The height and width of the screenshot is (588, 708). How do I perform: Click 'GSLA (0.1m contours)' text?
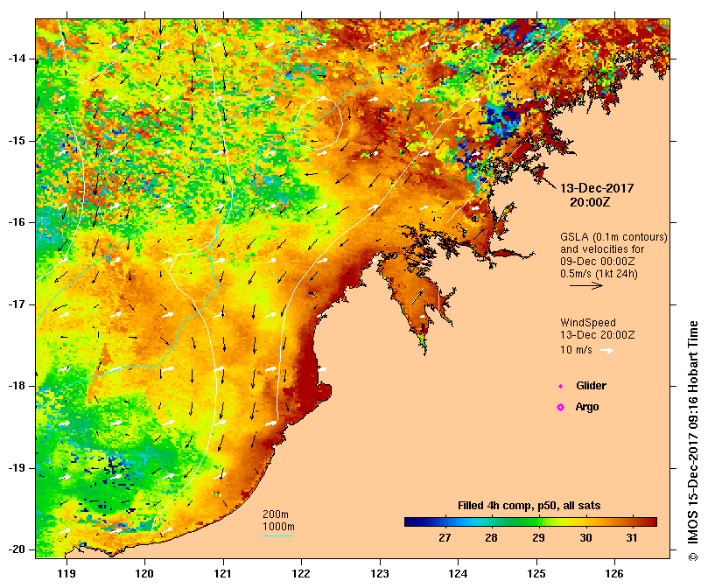613,237
